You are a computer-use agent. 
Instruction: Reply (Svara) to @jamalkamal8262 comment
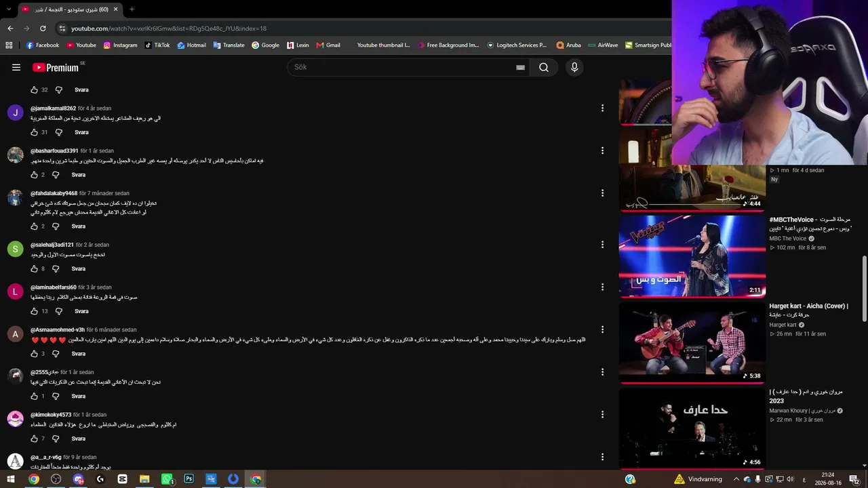click(81, 132)
